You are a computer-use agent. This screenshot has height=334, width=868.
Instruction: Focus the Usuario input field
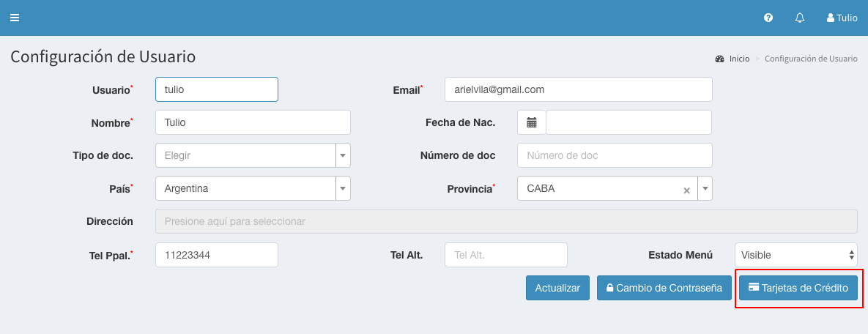(216, 89)
